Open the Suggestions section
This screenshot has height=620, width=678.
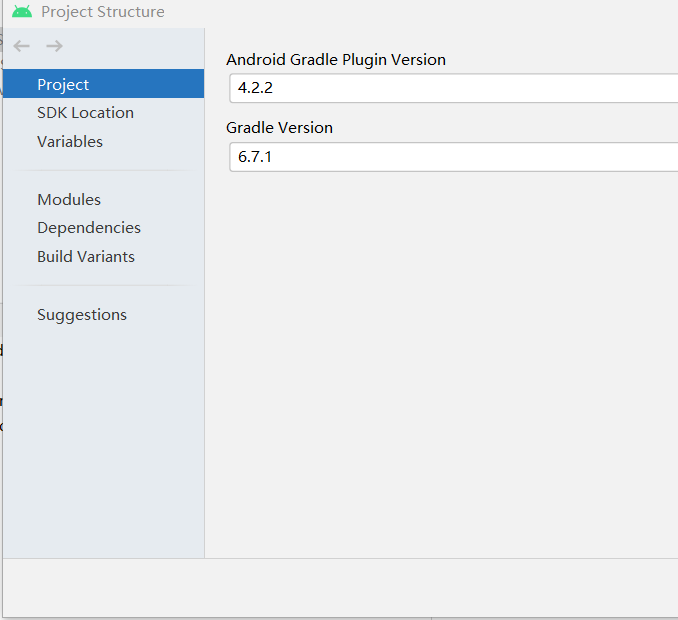82,315
